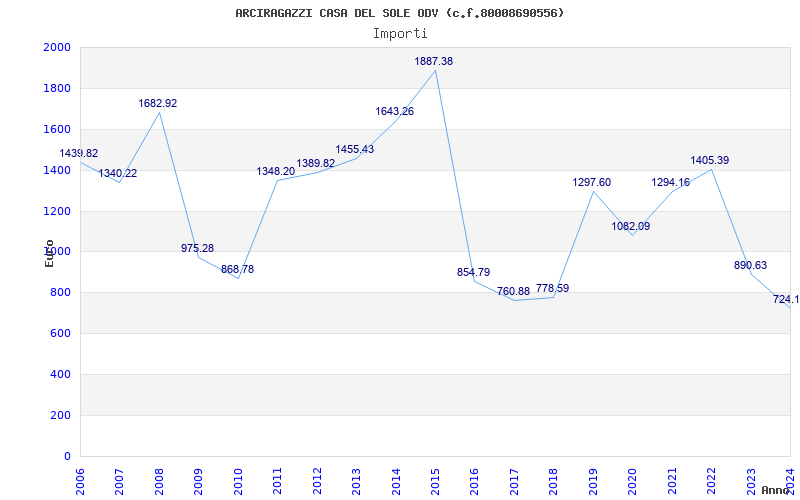Click the 975.28 value label

click(197, 248)
